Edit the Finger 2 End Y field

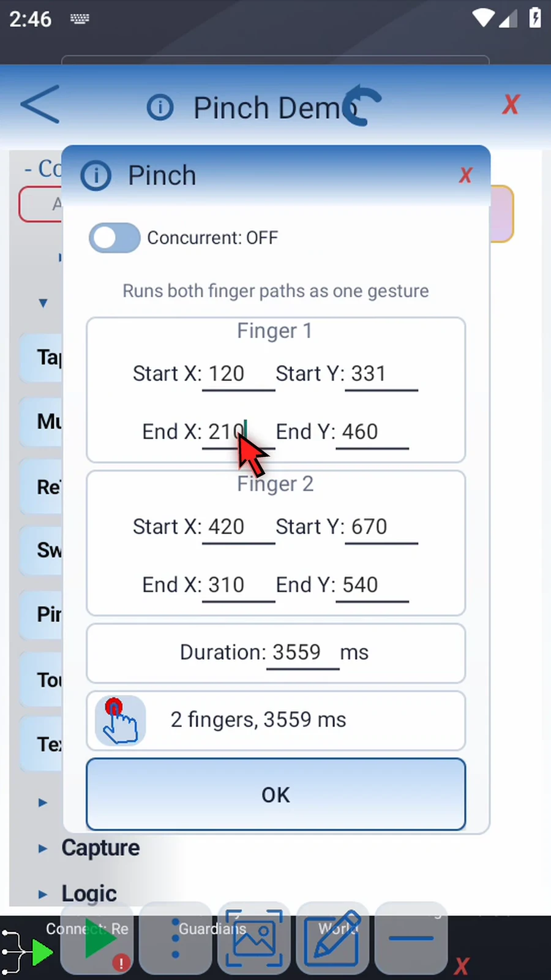[x=372, y=586]
